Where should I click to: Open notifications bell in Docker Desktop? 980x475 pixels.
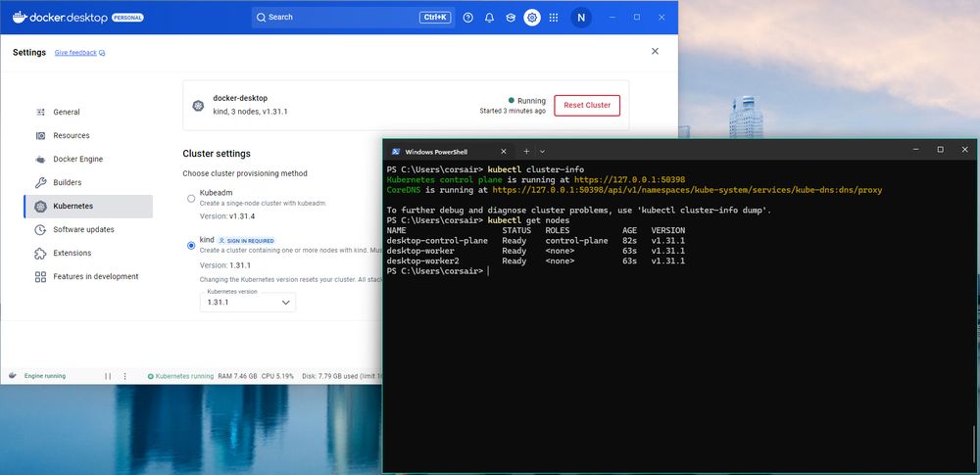(x=489, y=18)
